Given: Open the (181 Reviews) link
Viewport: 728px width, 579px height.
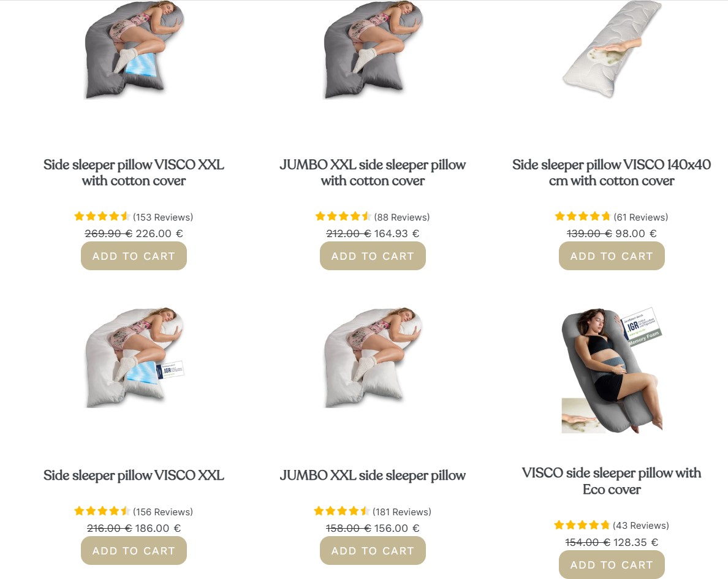Looking at the screenshot, I should tap(401, 512).
